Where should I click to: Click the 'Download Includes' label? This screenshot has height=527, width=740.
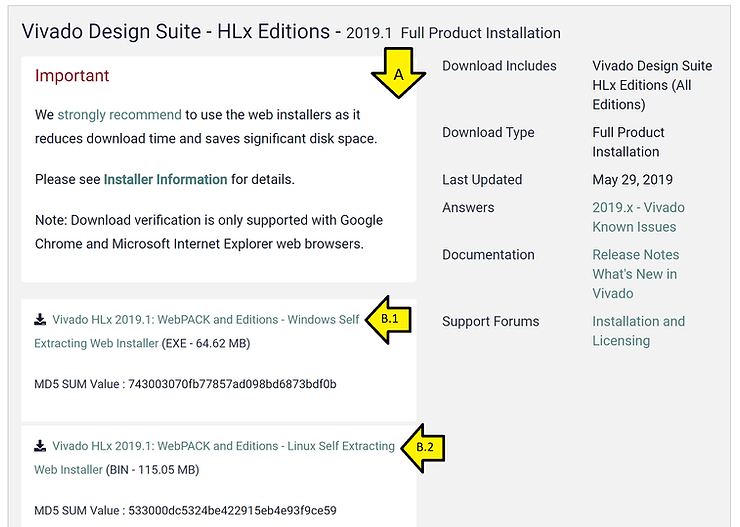click(499, 66)
